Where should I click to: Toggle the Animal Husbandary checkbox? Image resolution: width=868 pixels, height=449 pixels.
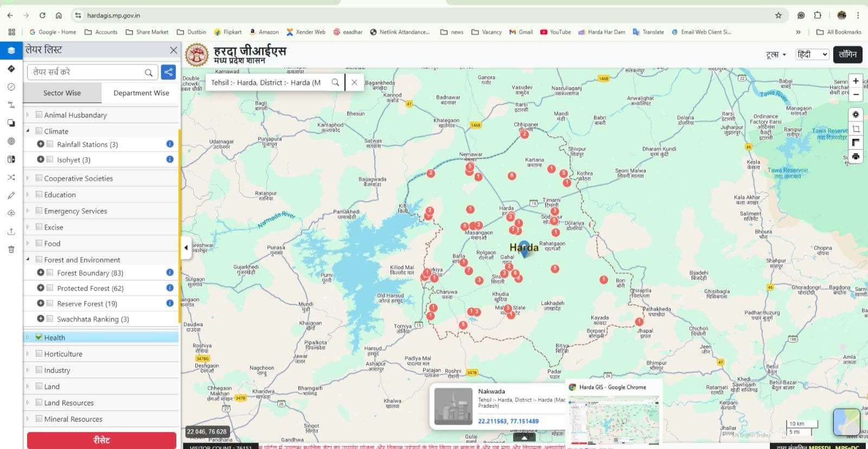(x=39, y=115)
